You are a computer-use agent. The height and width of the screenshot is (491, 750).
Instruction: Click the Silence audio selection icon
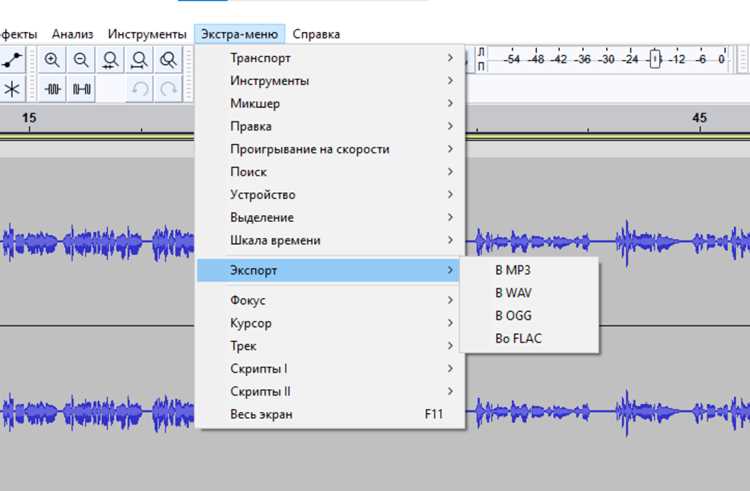81,89
